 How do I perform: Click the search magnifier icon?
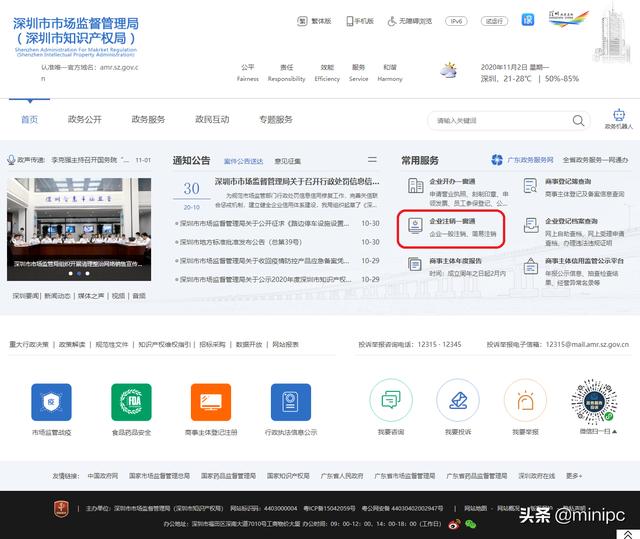pyautogui.click(x=577, y=120)
